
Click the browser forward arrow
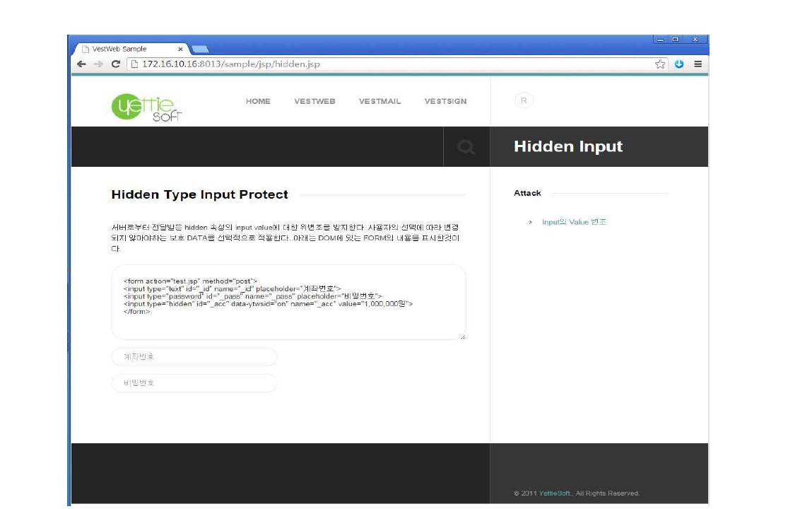(99, 64)
